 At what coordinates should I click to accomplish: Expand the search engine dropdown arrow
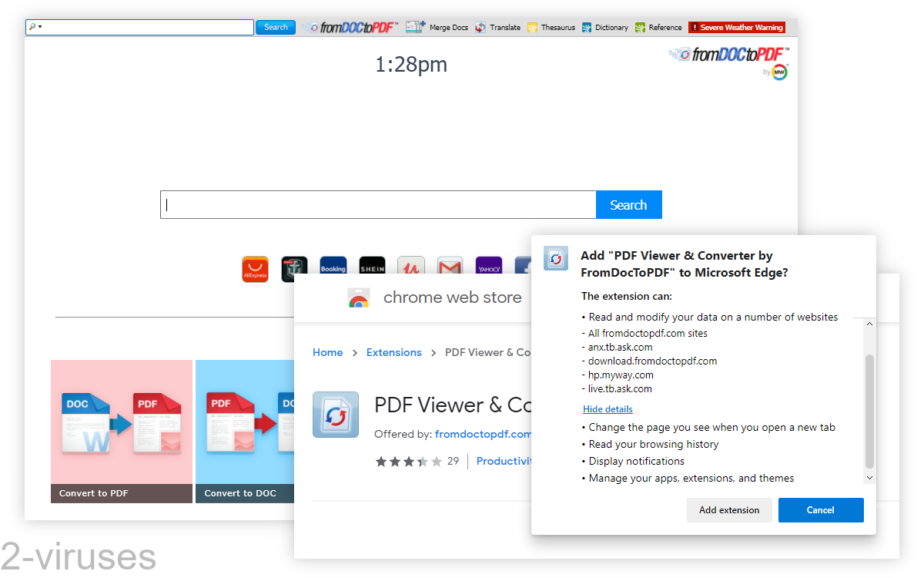coord(38,26)
